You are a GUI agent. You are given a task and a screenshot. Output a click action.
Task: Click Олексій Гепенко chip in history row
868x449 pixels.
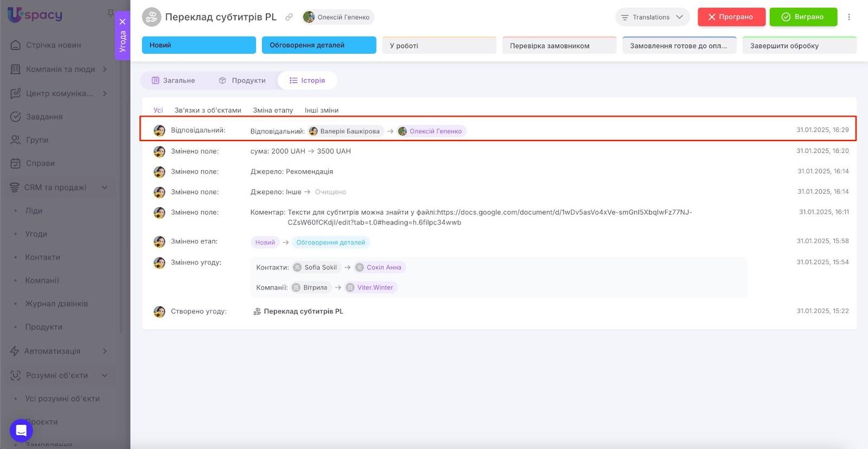[x=431, y=131]
